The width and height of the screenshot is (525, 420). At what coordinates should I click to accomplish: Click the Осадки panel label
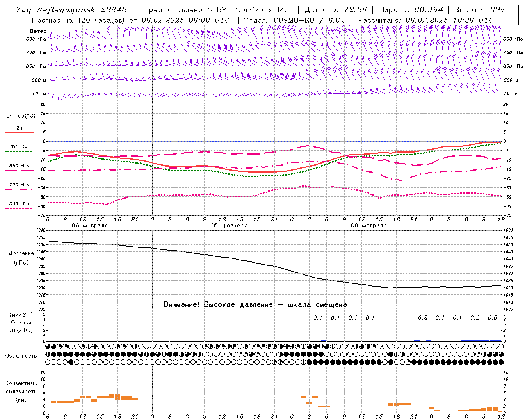tap(21, 322)
